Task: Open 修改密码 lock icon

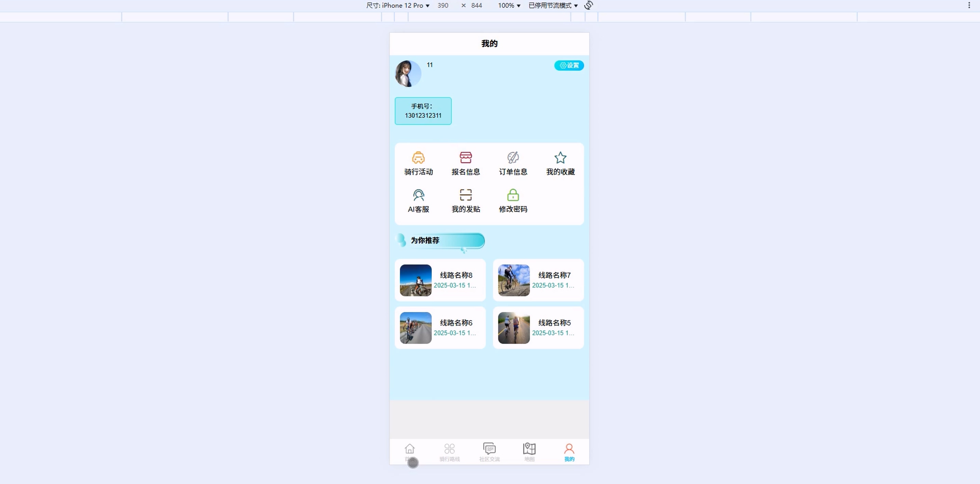Action: tap(513, 195)
